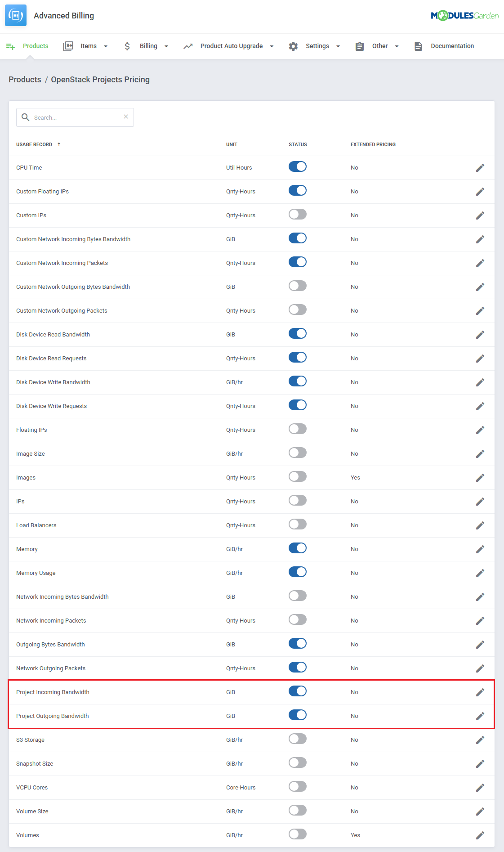504x852 pixels.
Task: Edit the Volumes pricing row
Action: pos(480,835)
